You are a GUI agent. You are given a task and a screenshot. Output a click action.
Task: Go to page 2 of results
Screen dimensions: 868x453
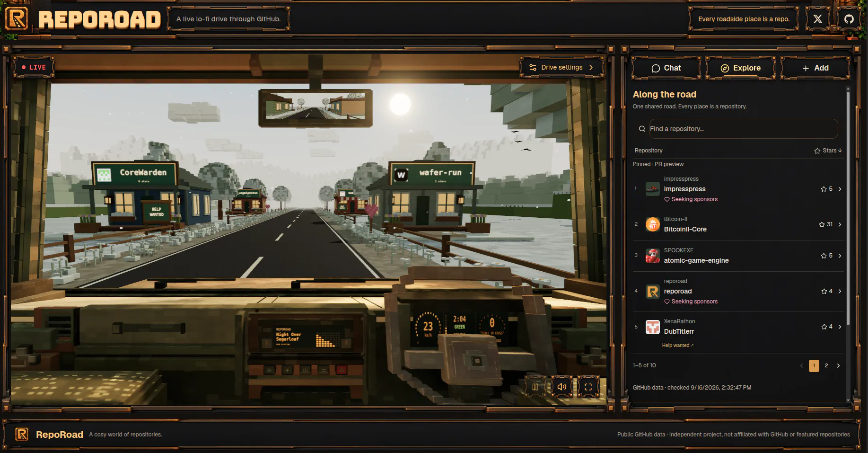[826, 365]
